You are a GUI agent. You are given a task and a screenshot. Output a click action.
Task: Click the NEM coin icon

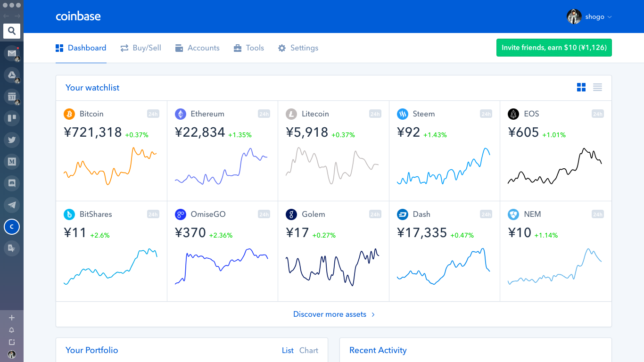coord(513,214)
